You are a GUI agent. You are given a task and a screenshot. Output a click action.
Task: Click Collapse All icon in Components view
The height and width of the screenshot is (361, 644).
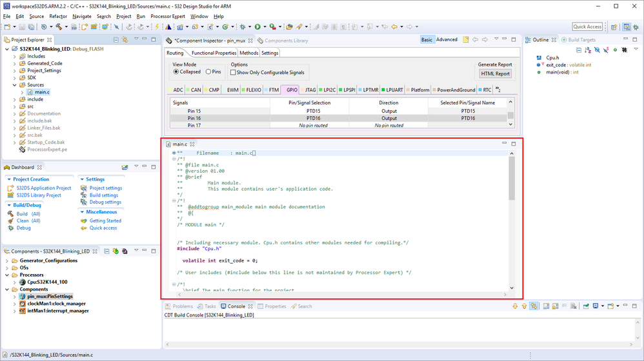[106, 251]
